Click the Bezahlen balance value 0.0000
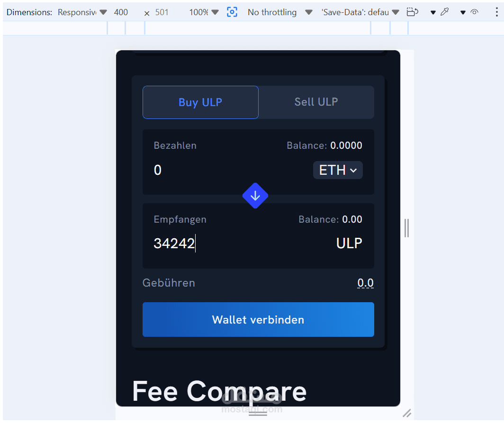Viewport: 504px width, 423px height. tap(346, 145)
